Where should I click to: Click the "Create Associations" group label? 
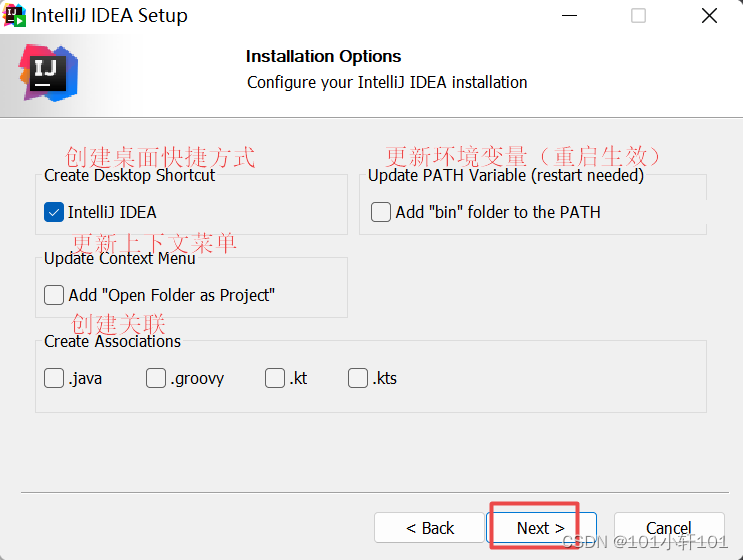[x=113, y=341]
